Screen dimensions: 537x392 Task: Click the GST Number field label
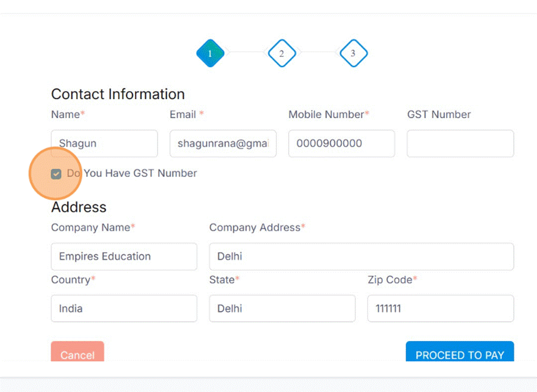pyautogui.click(x=439, y=115)
